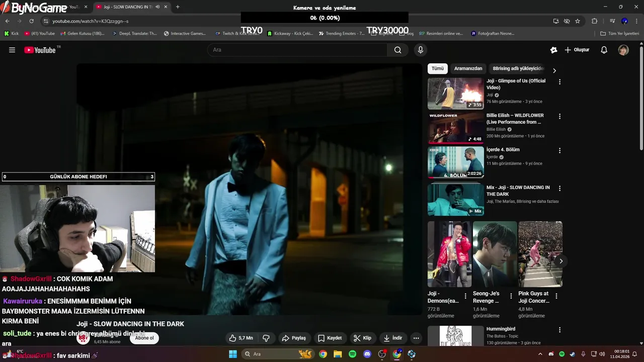The image size is (644, 362).
Task: Open options for Joji Glimpse of Us video
Action: click(559, 81)
